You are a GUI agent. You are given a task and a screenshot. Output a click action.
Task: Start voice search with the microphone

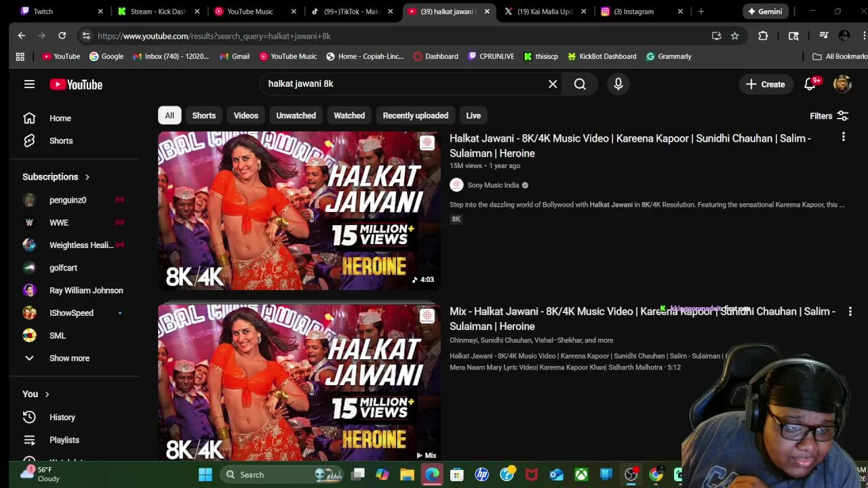[618, 84]
